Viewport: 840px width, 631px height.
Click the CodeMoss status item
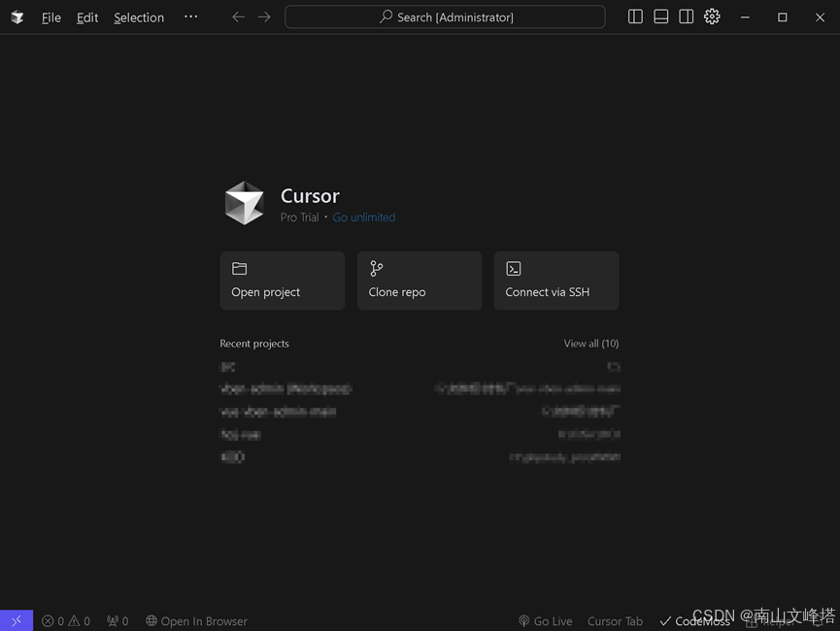[695, 621]
